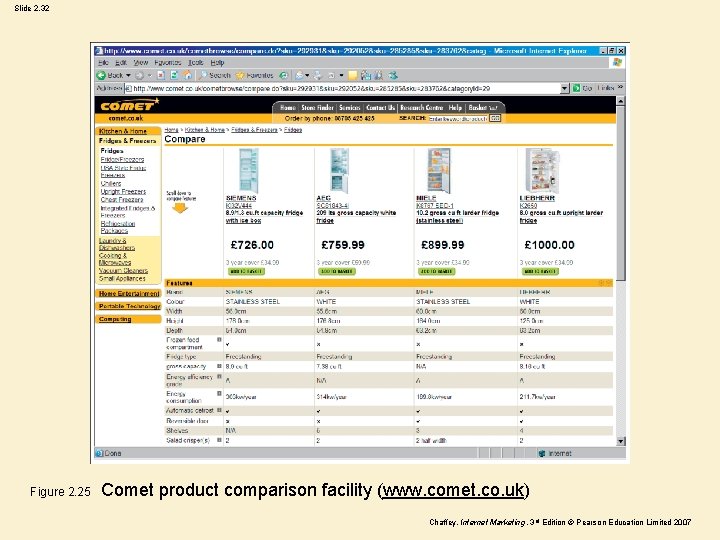Click Services in Comet navigation
The height and width of the screenshot is (540, 720).
point(349,107)
